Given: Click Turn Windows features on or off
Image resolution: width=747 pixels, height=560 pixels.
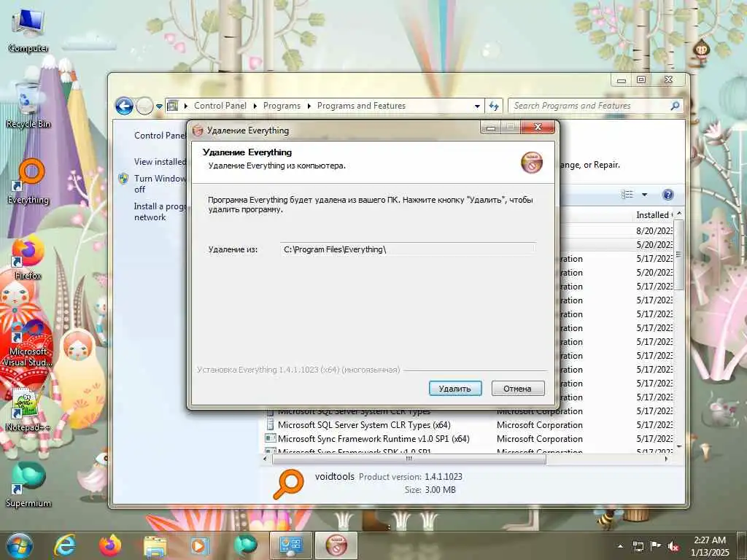Looking at the screenshot, I should [160, 183].
